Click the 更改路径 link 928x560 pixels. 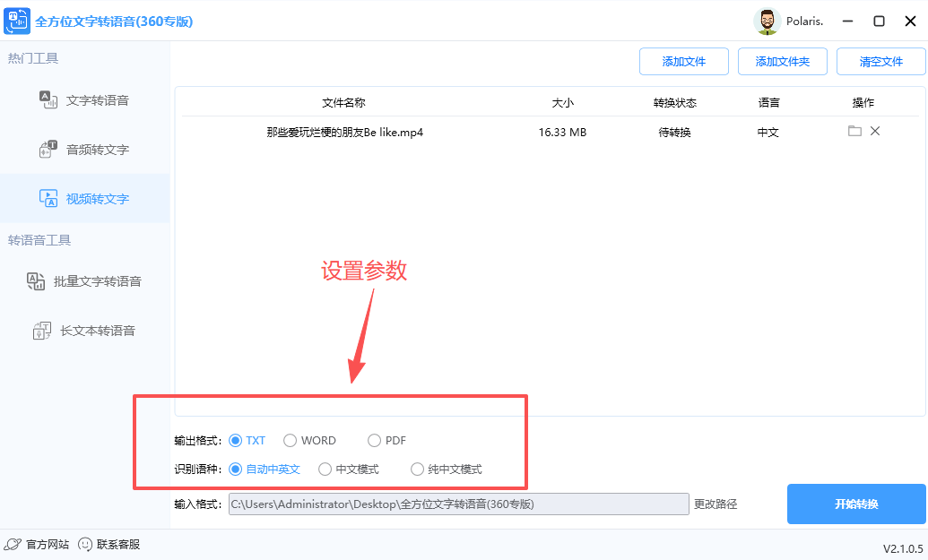tap(716, 504)
